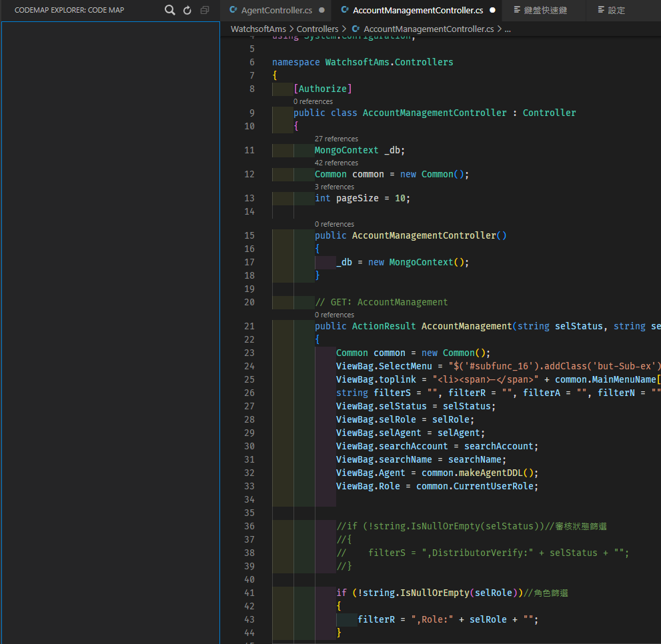Image resolution: width=661 pixels, height=644 pixels.
Task: Click the 3 references link above pageSize
Action: 333,186
